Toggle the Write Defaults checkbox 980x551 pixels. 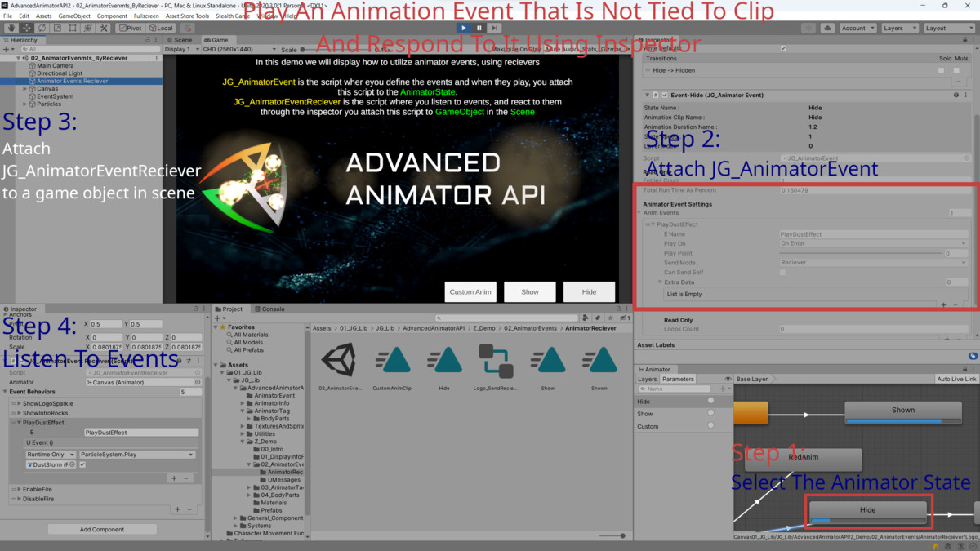point(784,48)
